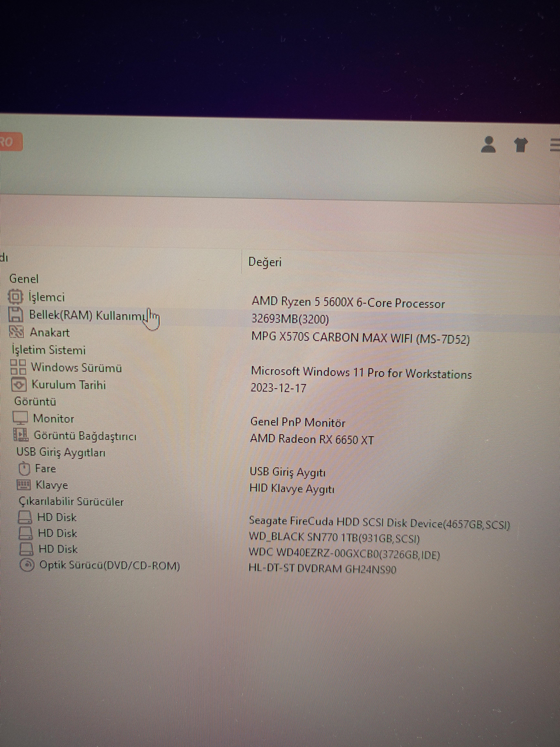The width and height of the screenshot is (560, 747).
Task: Open the user account icon in header
Action: (x=488, y=144)
